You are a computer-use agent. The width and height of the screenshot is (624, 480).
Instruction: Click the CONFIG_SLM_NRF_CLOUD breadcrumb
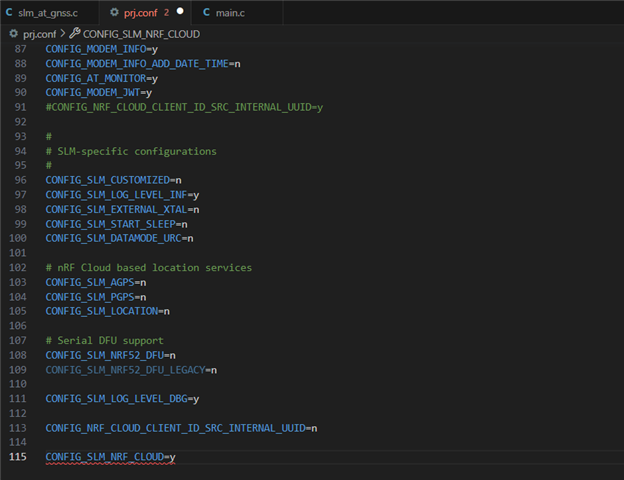point(141,34)
